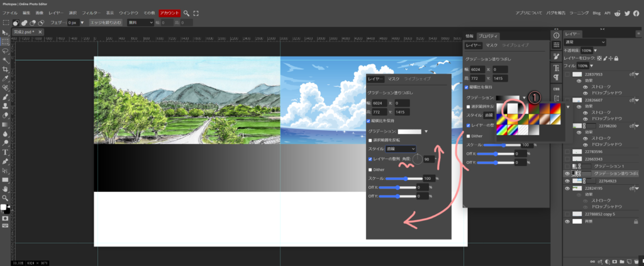This screenshot has width=644, height=266.
Task: Hide the 22764923 layer
Action: [x=567, y=181]
